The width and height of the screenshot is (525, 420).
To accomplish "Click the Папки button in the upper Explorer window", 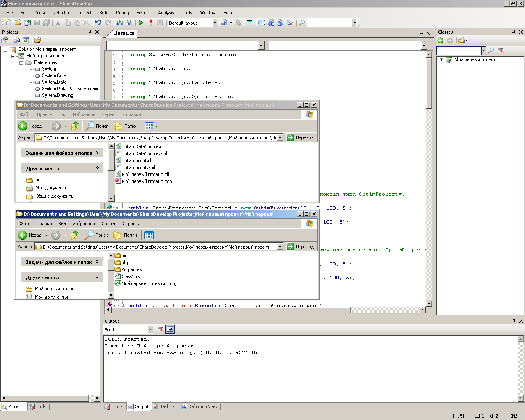I will click(x=126, y=126).
